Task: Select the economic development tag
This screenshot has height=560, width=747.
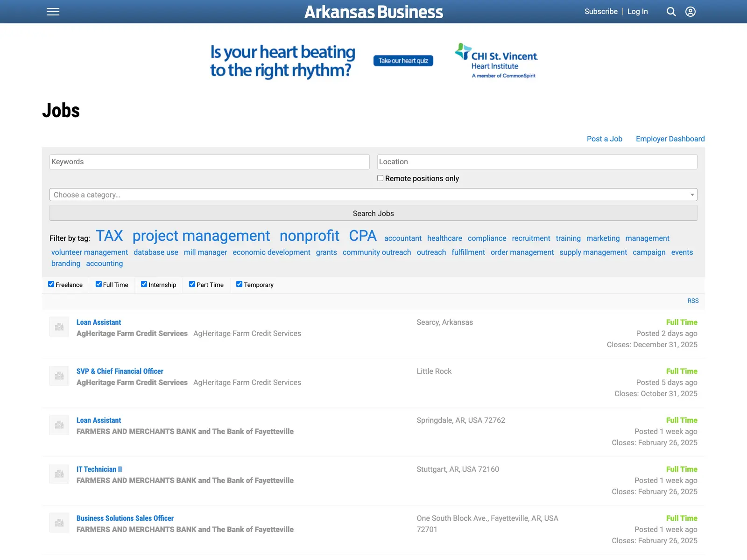Action: tap(272, 252)
